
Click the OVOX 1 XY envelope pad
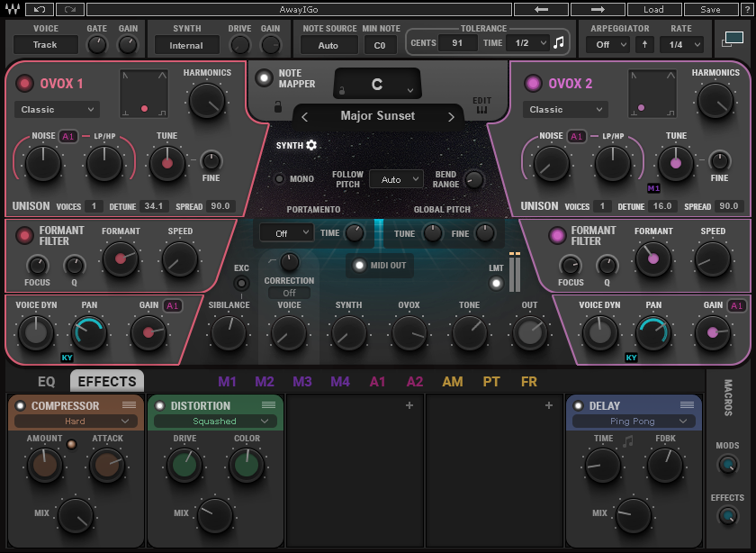pyautogui.click(x=144, y=93)
